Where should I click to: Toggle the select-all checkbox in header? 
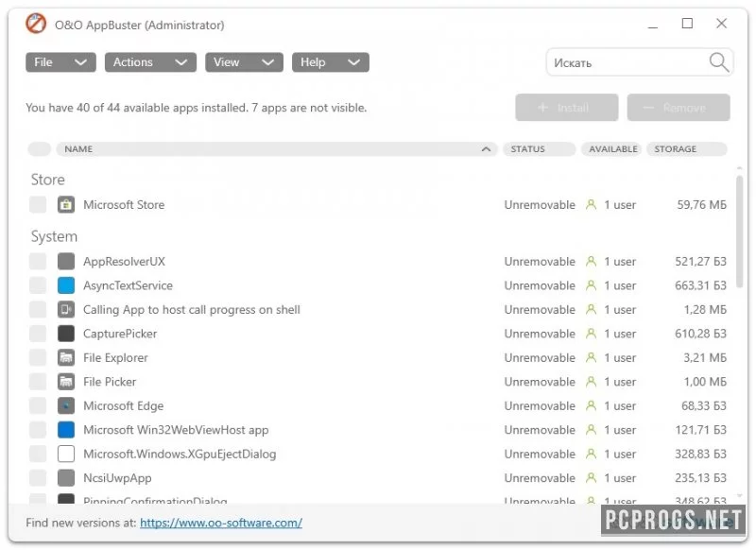pyautogui.click(x=39, y=149)
